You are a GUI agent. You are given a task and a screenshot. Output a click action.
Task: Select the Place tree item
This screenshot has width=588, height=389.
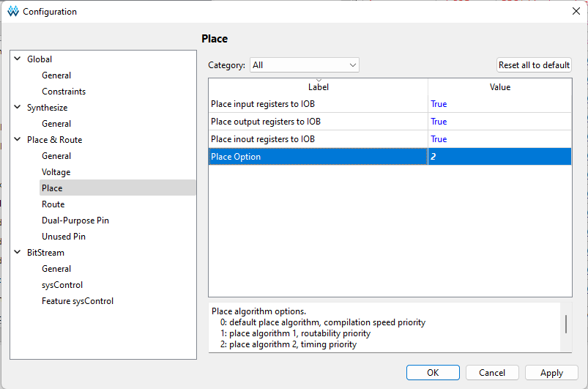pos(117,188)
